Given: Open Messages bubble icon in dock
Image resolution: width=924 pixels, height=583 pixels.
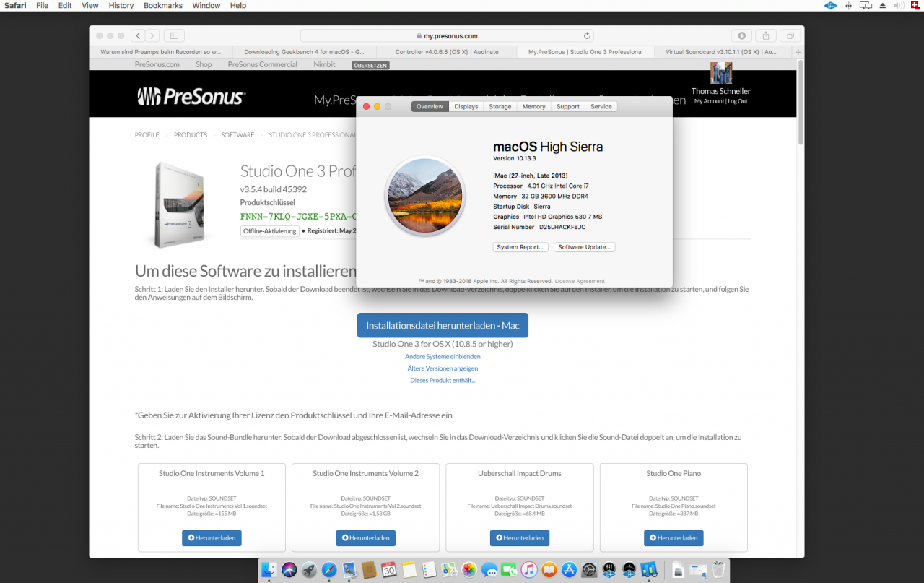Looking at the screenshot, I should coord(489,569).
